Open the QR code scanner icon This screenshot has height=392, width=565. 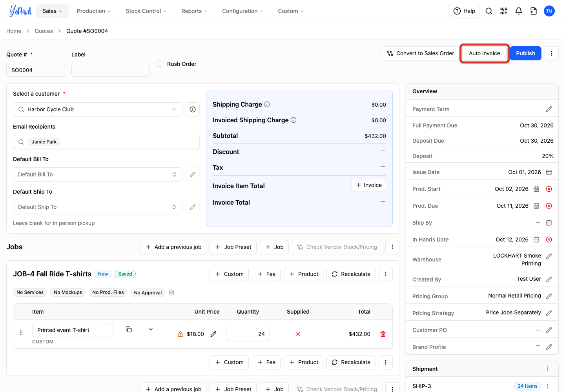[x=504, y=11]
